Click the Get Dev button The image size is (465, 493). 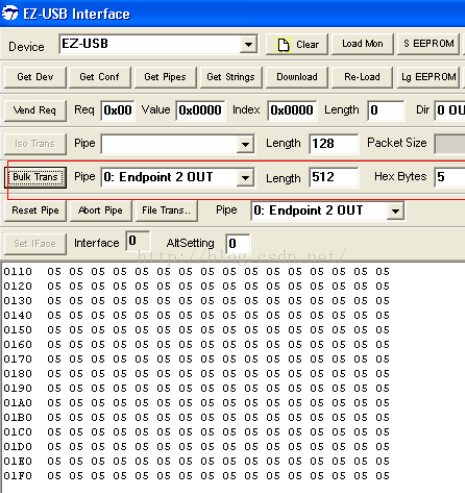[35, 77]
